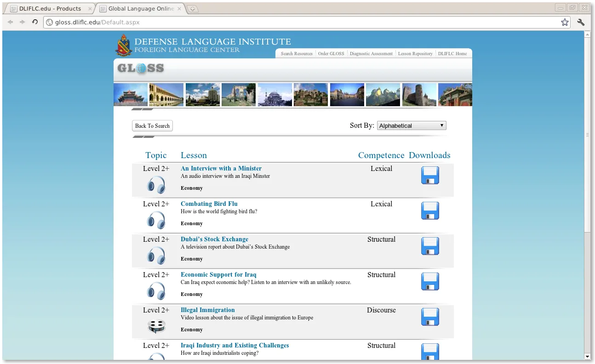Download the Combating Bird Flu lesson
Screen dimensions: 595x364
[x=430, y=211]
